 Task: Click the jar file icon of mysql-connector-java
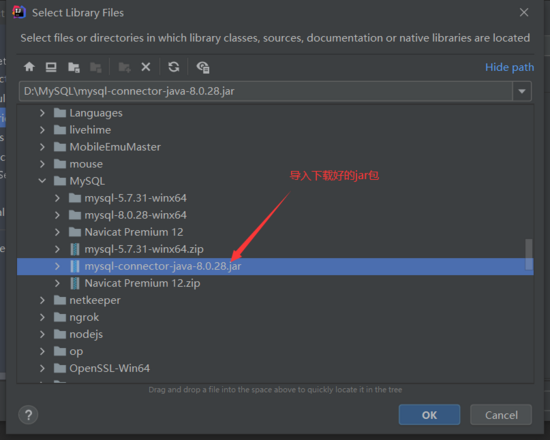74,266
